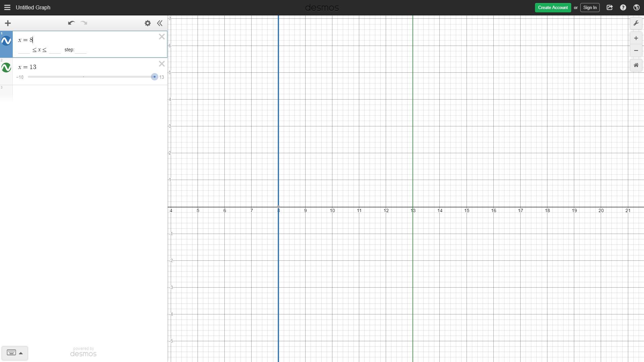This screenshot has height=362, width=644.
Task: Click the slider step input field
Action: (x=81, y=50)
